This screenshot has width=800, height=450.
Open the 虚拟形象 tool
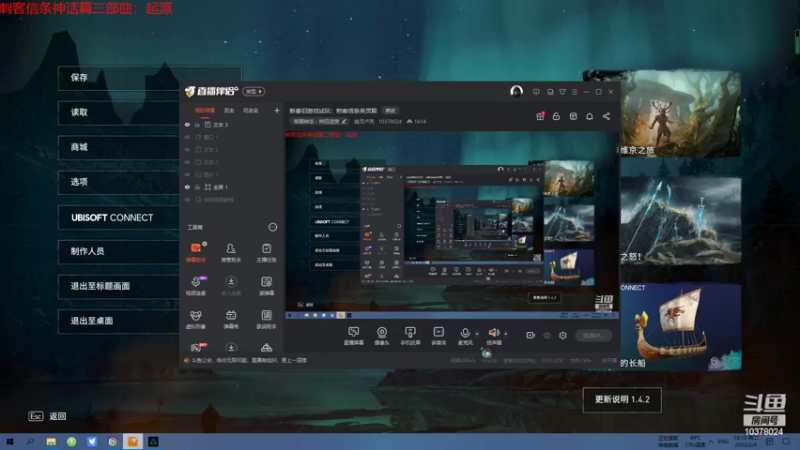[196, 319]
